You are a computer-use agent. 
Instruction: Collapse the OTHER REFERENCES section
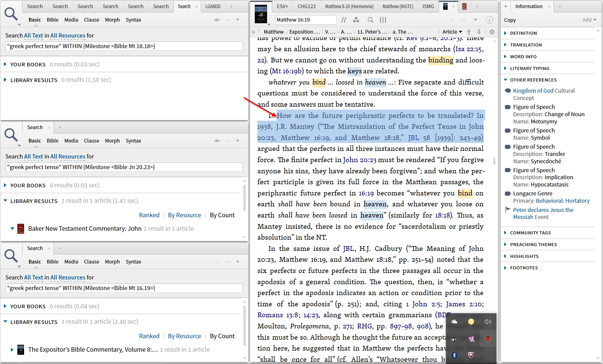coord(533,80)
